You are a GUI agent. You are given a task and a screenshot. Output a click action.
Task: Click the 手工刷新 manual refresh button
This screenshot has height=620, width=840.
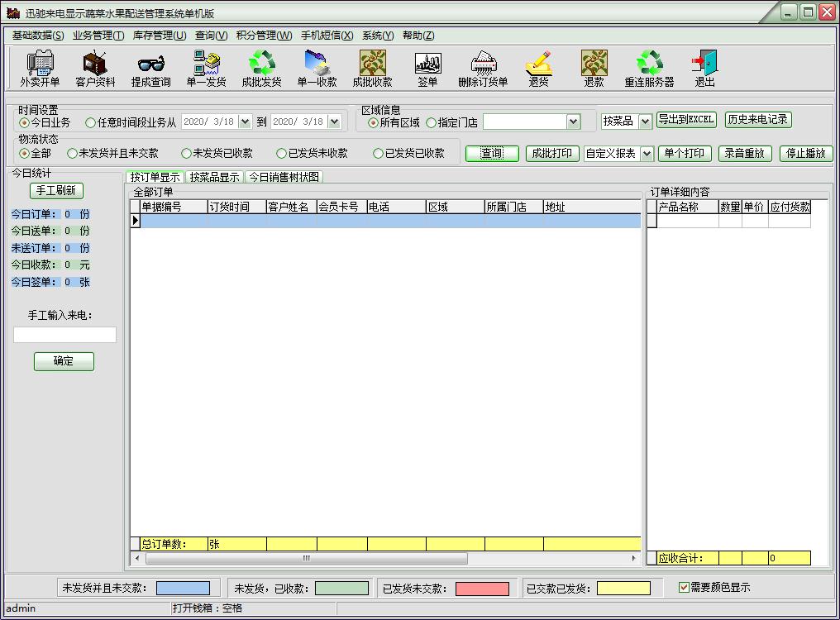pos(56,190)
